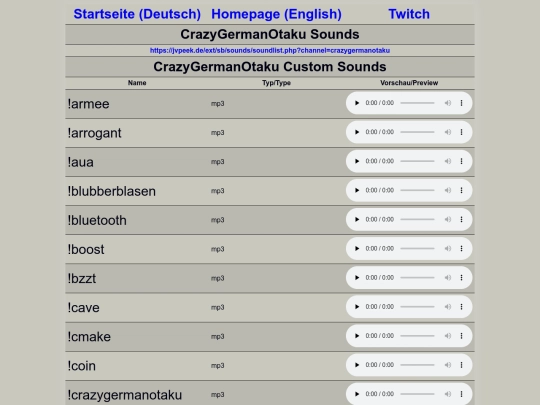
Task: Open more options for !cave player
Action: (461, 307)
